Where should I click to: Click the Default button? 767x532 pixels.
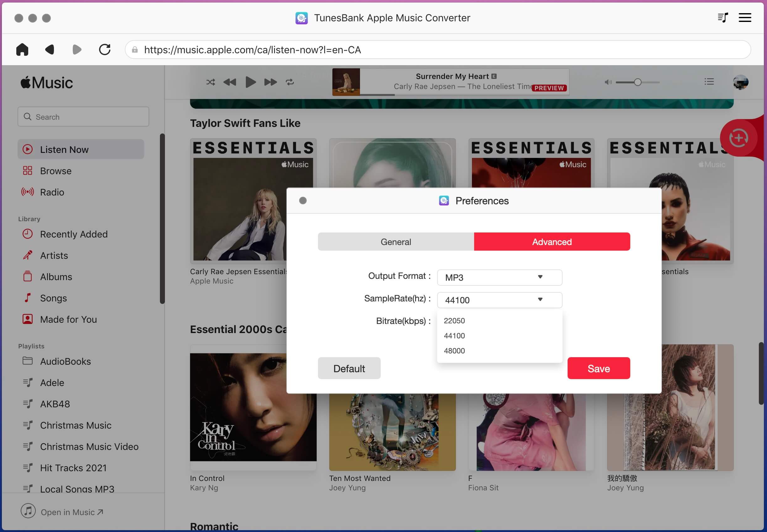pos(349,368)
